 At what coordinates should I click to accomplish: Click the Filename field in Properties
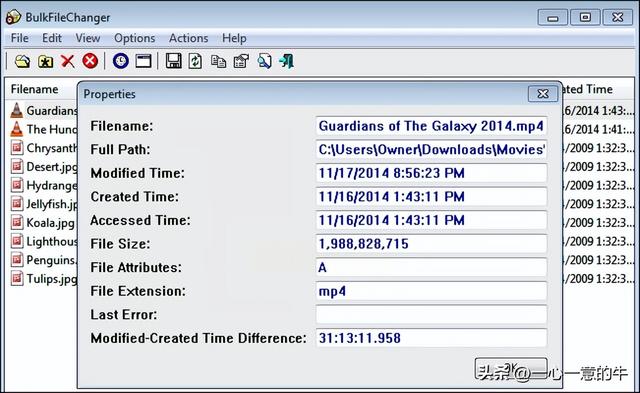click(x=431, y=126)
